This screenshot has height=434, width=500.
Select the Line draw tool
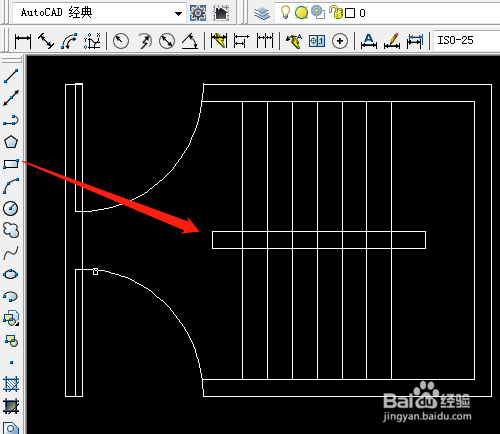coord(11,76)
